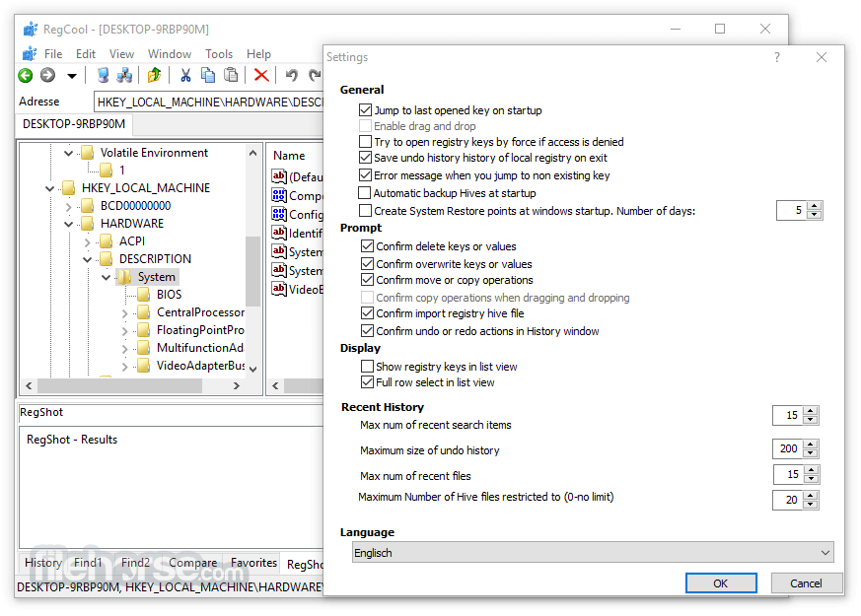
Task: Open the Tools menu
Action: [219, 54]
